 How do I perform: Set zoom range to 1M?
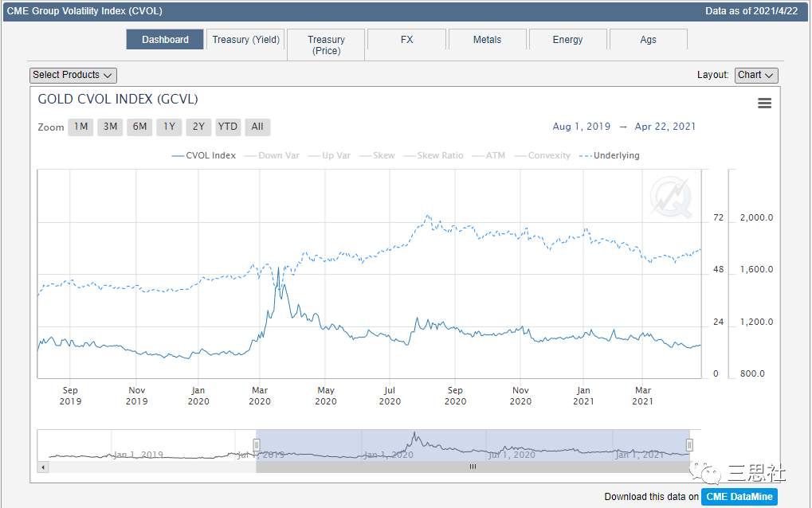point(80,127)
